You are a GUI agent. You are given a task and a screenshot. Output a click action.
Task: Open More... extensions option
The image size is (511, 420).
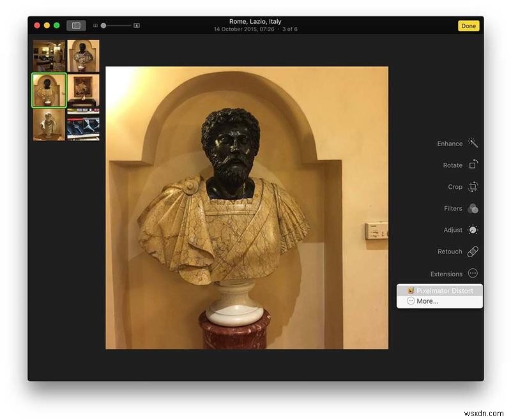coord(427,301)
